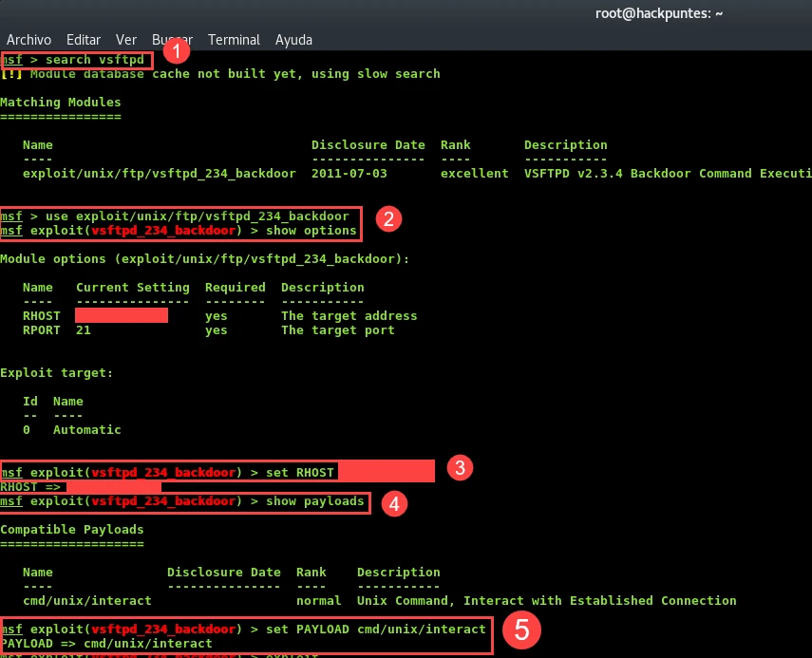Click 'The target address' description
Image resolution: width=812 pixels, height=658 pixels.
(x=349, y=316)
